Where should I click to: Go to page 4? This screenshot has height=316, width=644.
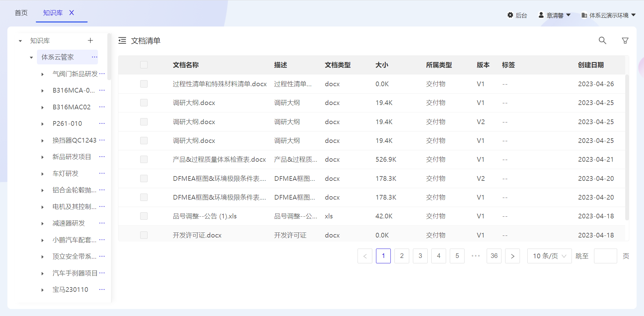[439, 256]
